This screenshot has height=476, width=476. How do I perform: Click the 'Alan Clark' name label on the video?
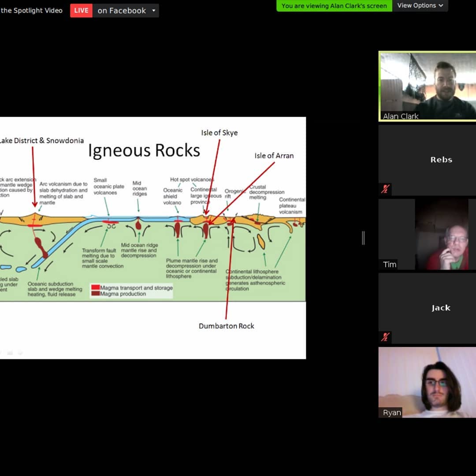click(400, 116)
